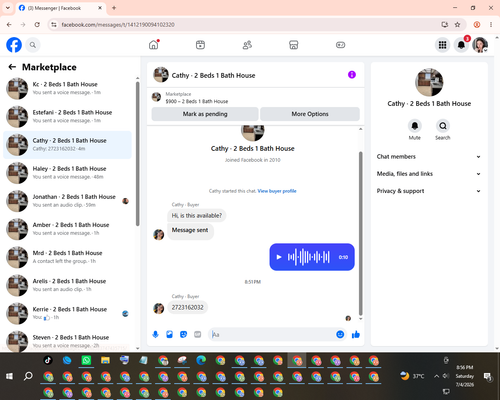Click the browser reload button
500x400 pixels.
click(37, 25)
